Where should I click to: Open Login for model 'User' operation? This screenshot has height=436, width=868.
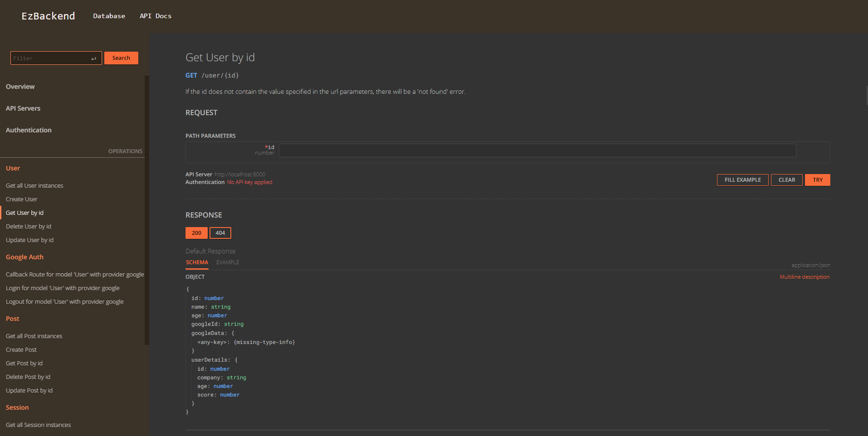click(x=63, y=288)
